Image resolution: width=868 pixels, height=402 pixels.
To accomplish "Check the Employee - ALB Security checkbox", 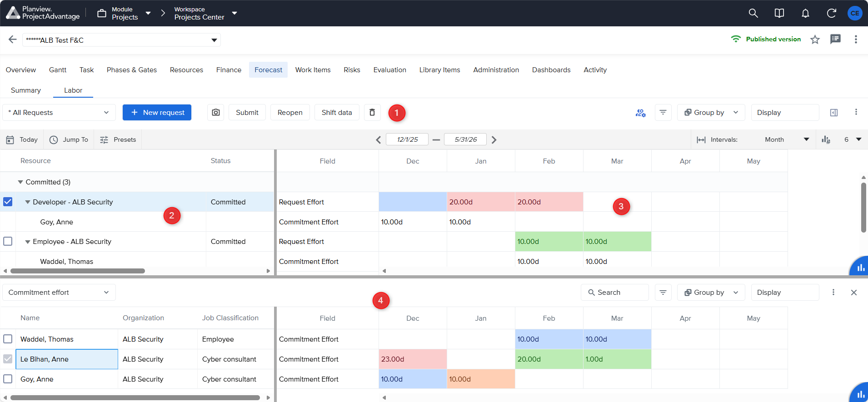I will 8,241.
